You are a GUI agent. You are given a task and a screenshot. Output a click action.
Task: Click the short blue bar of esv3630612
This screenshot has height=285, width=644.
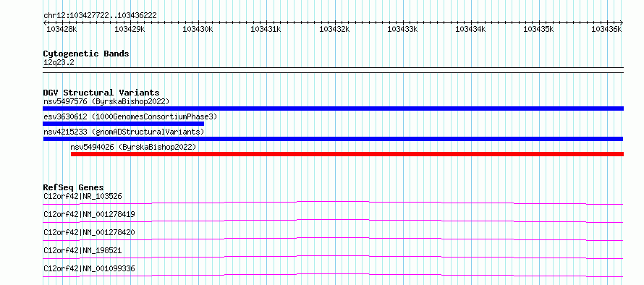point(124,124)
